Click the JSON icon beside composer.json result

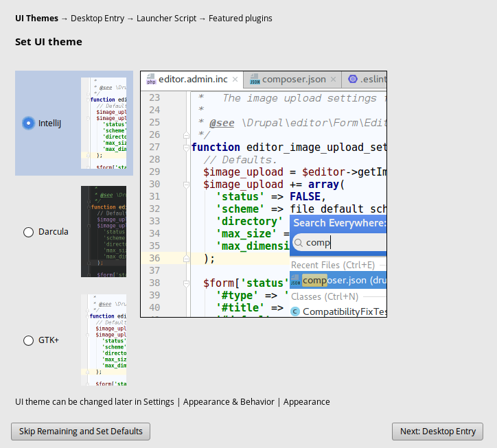click(x=295, y=280)
